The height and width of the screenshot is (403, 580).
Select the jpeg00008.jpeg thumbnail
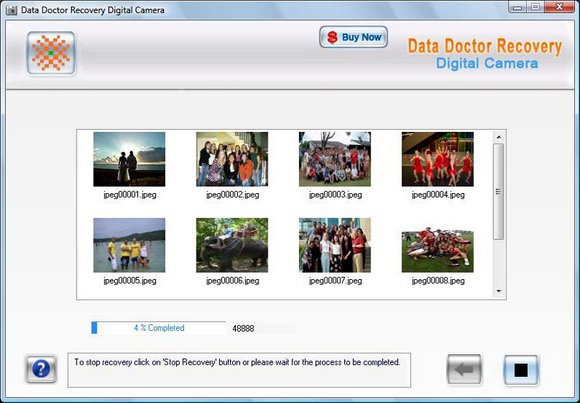coord(438,250)
